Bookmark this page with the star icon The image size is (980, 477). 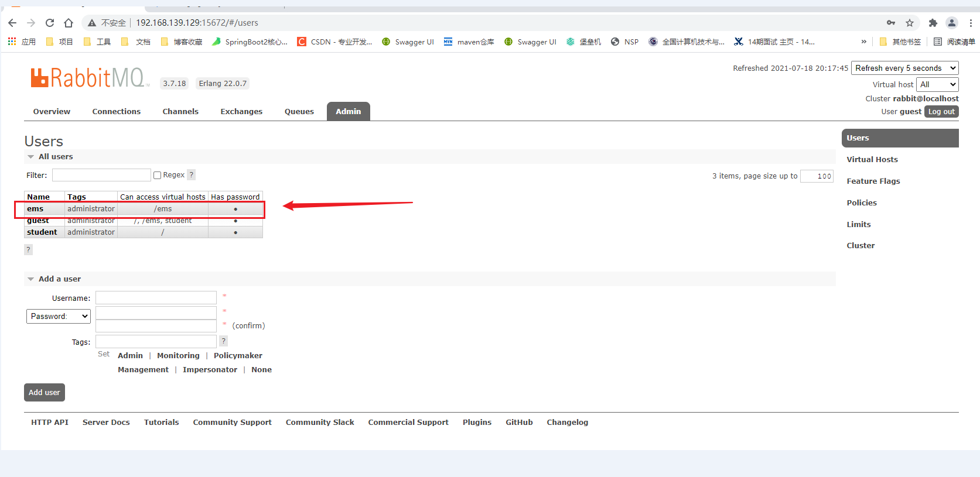[910, 23]
